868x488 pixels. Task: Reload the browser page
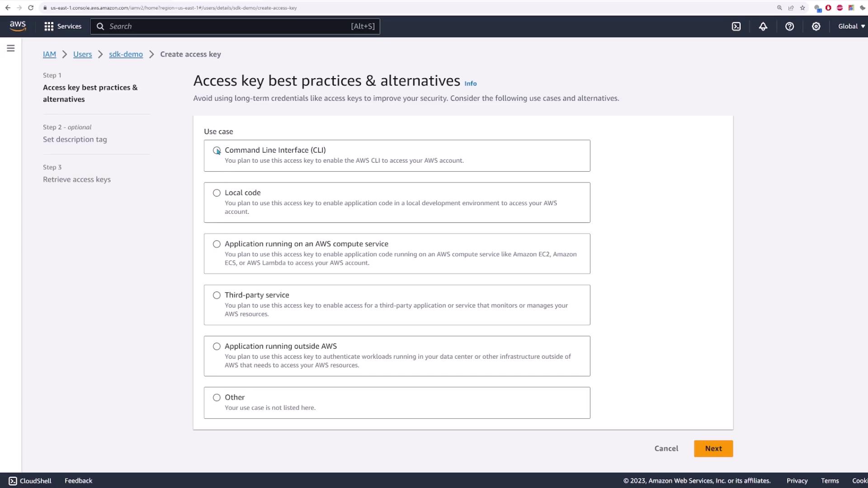tap(31, 8)
